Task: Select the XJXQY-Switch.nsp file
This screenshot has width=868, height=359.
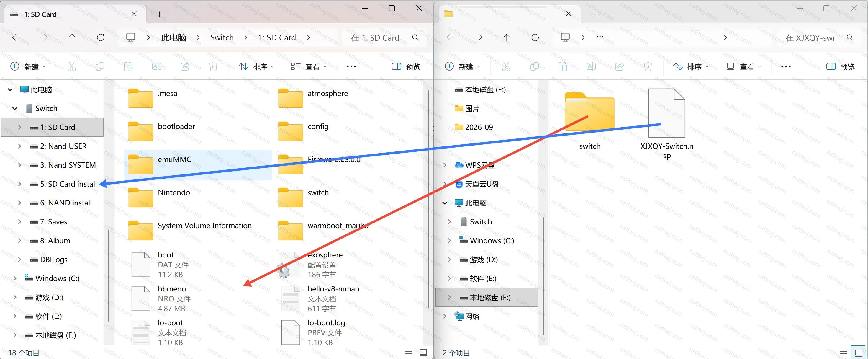Action: tap(667, 123)
